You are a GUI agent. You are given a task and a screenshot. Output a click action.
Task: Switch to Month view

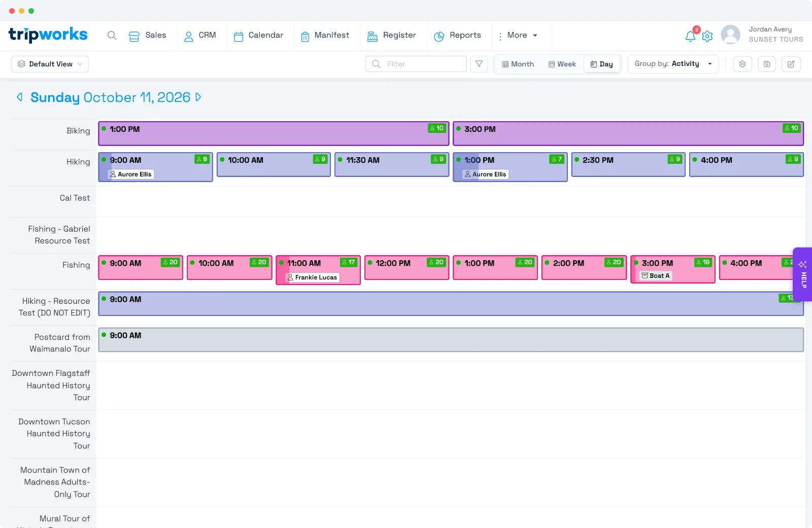point(518,64)
